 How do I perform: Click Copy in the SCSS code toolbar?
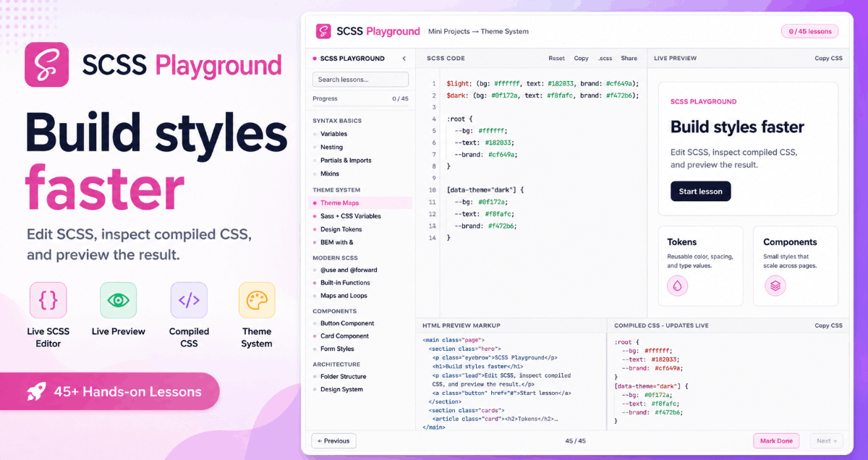(x=581, y=59)
